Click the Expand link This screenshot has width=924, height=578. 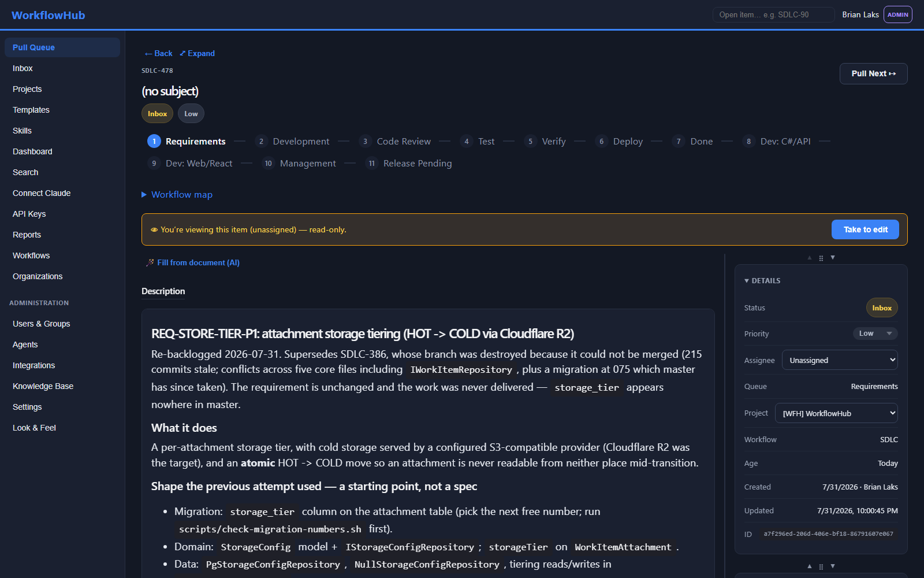coord(197,53)
